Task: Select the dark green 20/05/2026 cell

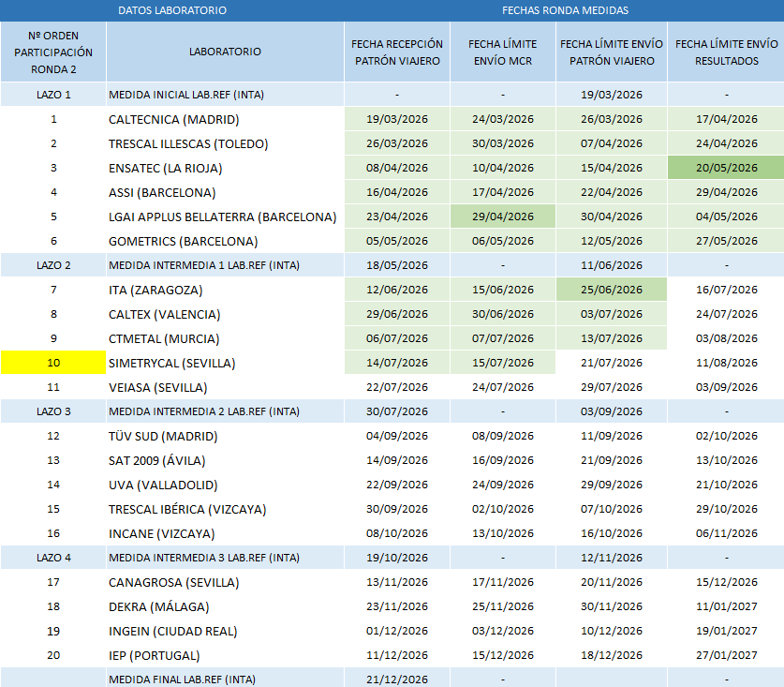Action: point(726,168)
